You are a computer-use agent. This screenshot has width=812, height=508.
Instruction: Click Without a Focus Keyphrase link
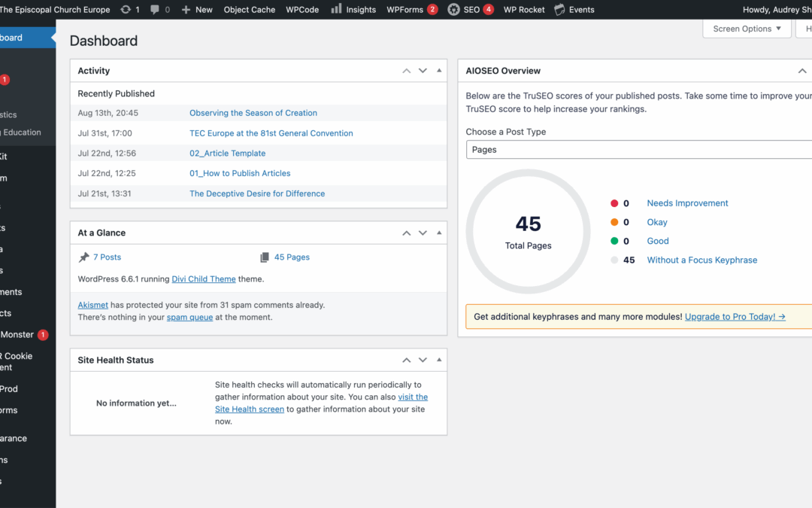pos(701,260)
